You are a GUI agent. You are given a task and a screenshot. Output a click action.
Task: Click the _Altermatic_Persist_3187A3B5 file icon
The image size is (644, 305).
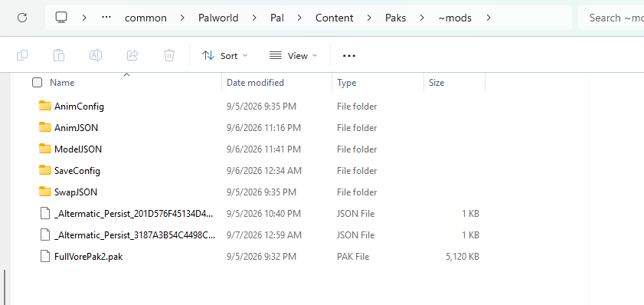[x=45, y=234]
